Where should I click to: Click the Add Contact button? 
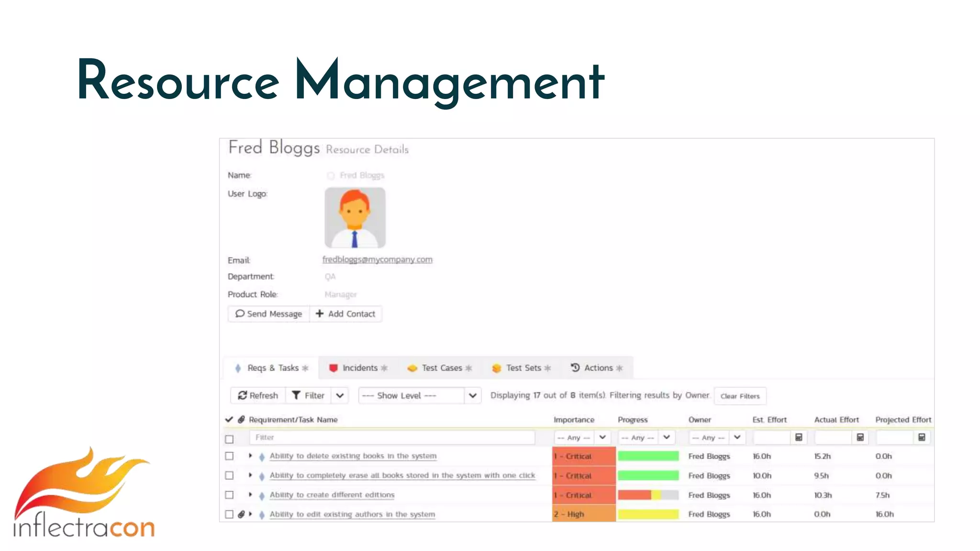coord(345,314)
